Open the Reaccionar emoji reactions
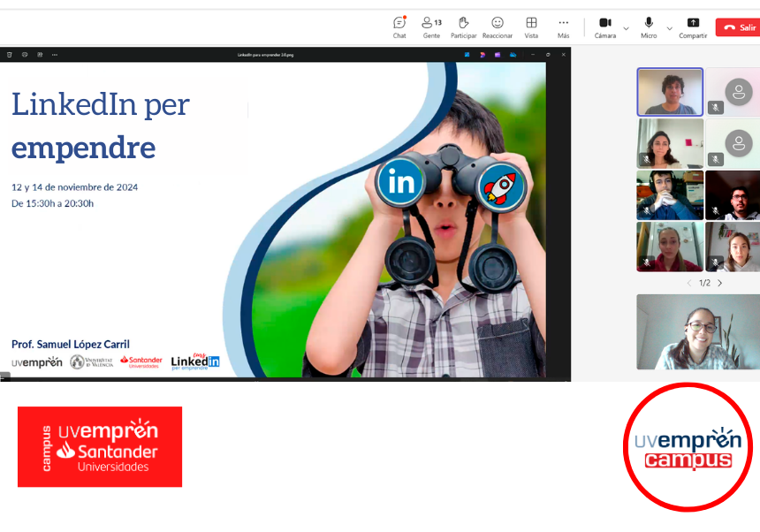 click(498, 27)
